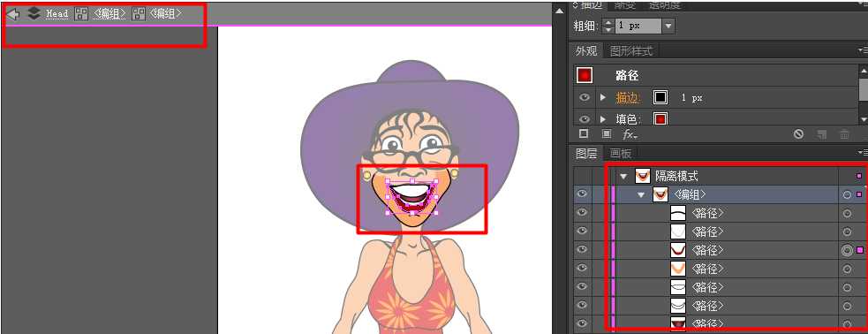The width and height of the screenshot is (868, 334).
Task: Switch to the 图形样式 graphic styles tab
Action: tap(631, 51)
